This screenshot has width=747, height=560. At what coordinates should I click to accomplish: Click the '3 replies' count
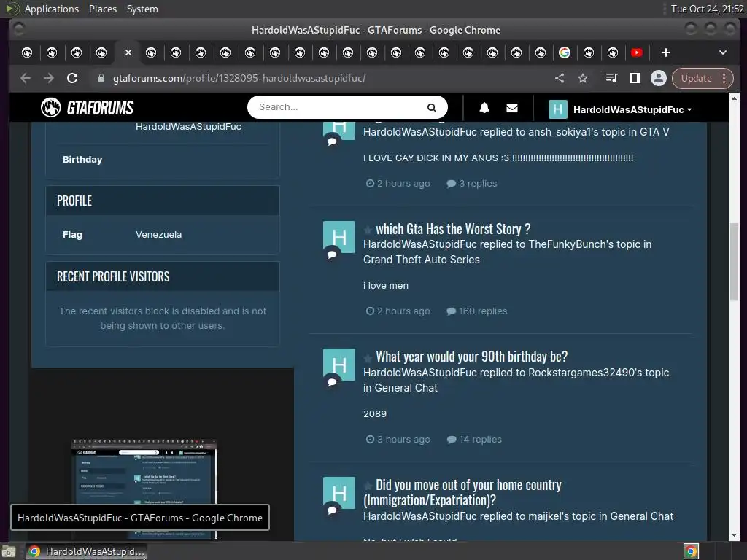(x=472, y=183)
